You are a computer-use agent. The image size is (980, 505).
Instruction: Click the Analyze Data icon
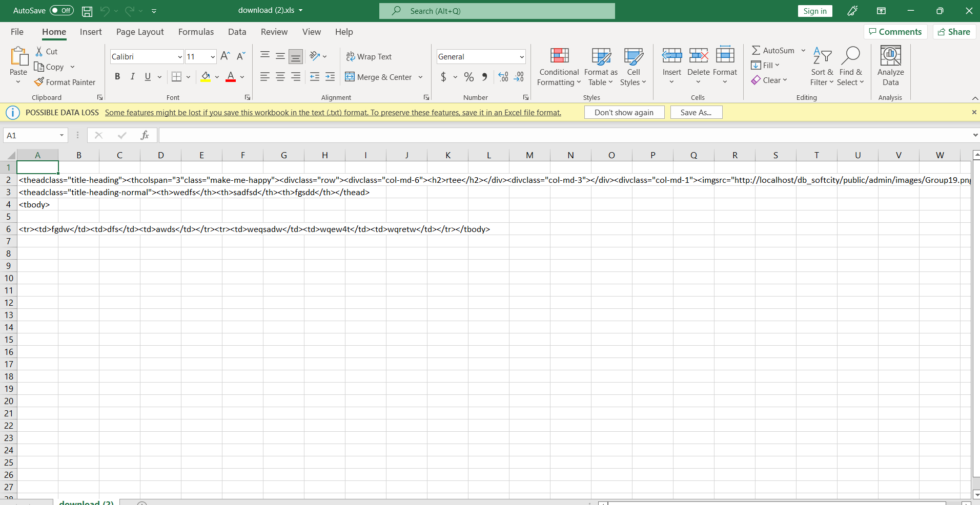coord(890,67)
